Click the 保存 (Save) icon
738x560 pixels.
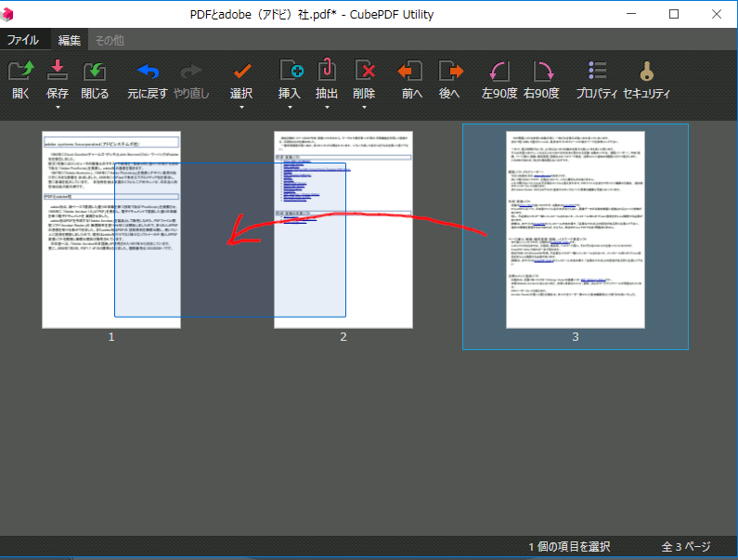tap(58, 72)
